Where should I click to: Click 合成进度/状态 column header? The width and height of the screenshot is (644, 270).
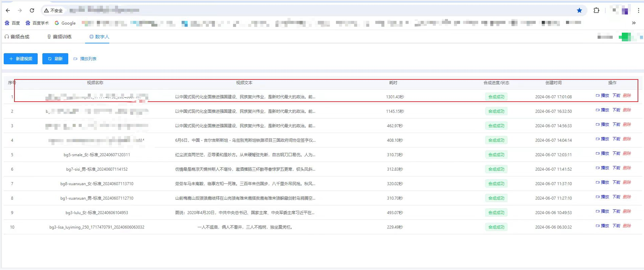pos(496,83)
